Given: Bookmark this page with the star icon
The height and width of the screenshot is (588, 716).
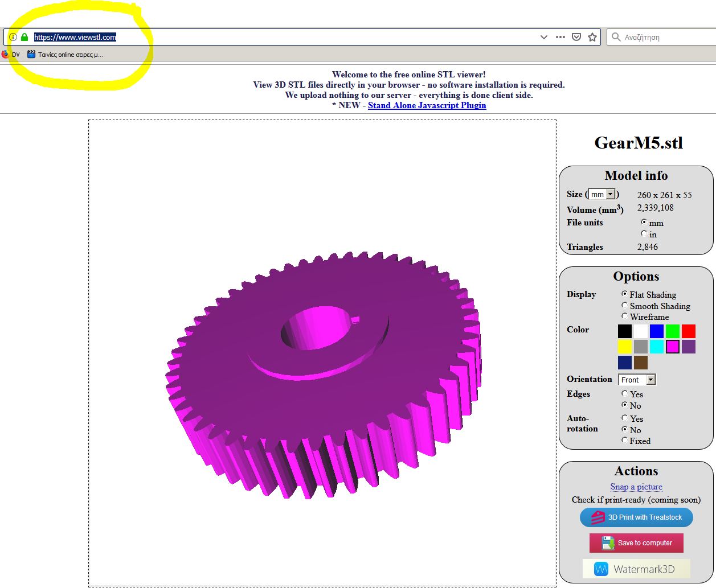Looking at the screenshot, I should click(x=592, y=37).
